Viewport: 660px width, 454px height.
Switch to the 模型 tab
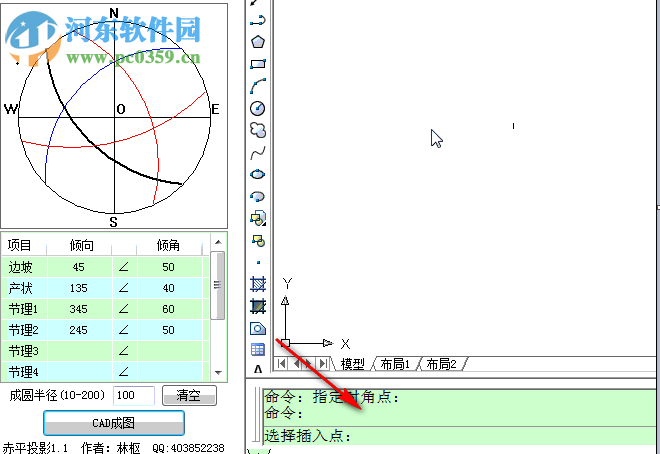[x=352, y=364]
